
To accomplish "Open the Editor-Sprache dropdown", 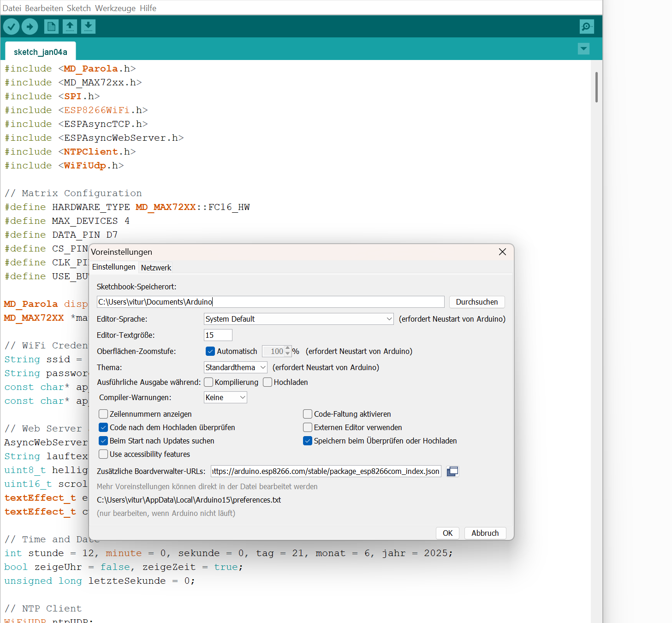I will [x=298, y=319].
